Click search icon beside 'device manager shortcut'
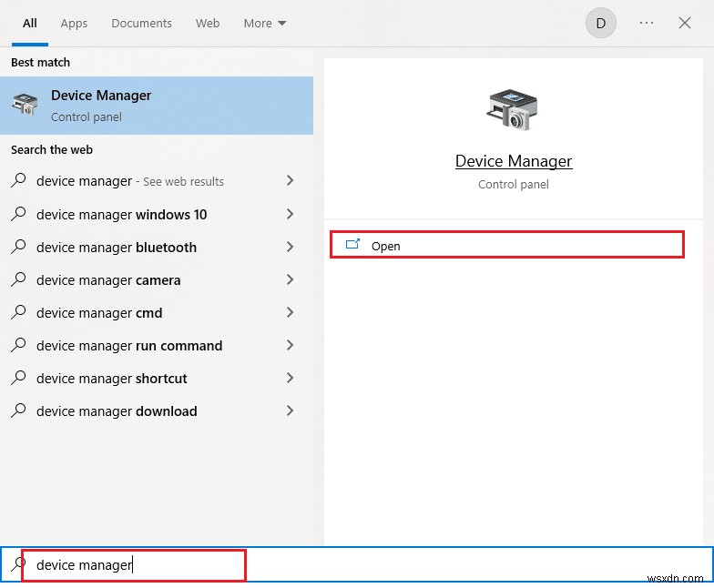This screenshot has width=714, height=588. click(18, 377)
